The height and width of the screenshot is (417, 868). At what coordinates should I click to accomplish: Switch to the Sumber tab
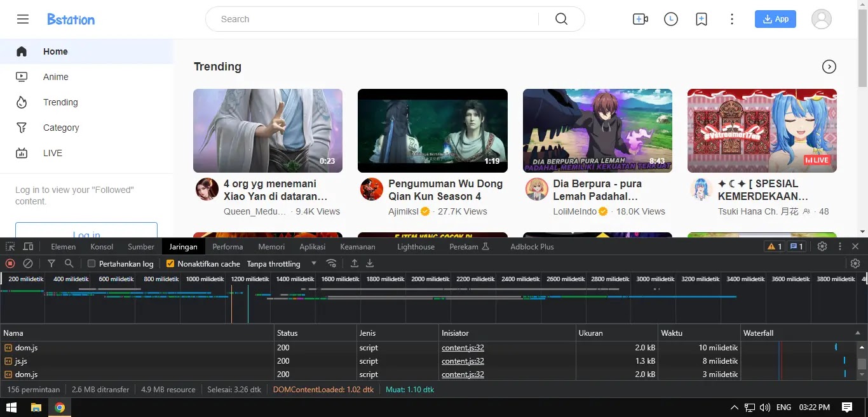point(141,246)
